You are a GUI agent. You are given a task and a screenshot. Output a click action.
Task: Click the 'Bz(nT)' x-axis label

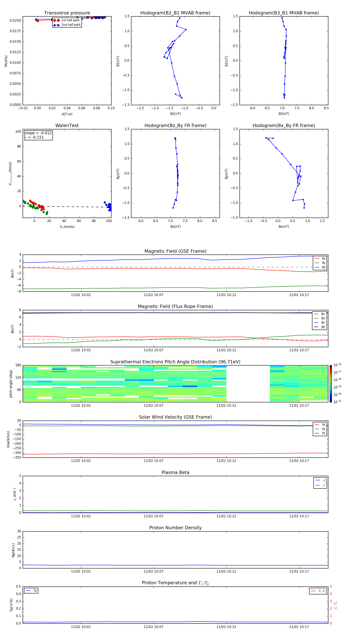click(175, 227)
